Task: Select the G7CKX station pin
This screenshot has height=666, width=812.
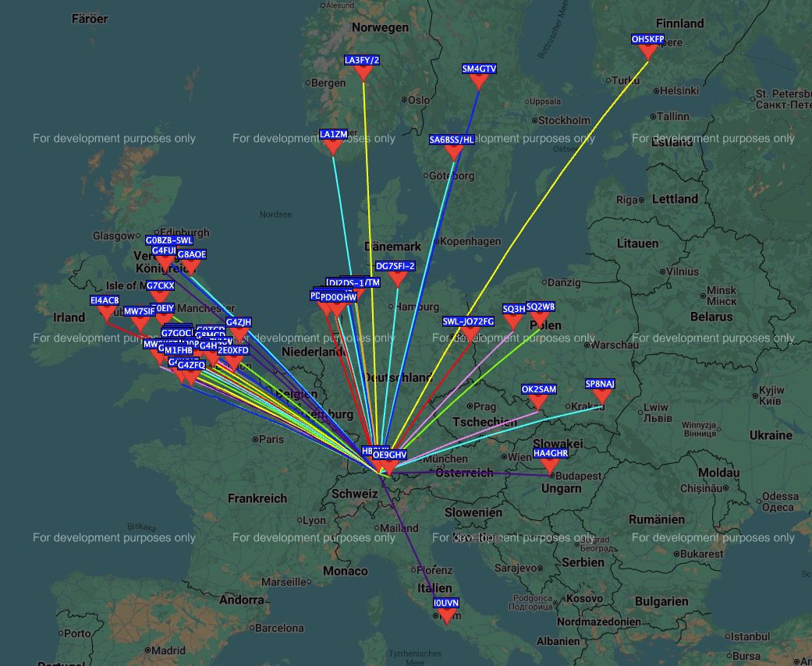Action: coord(159,299)
